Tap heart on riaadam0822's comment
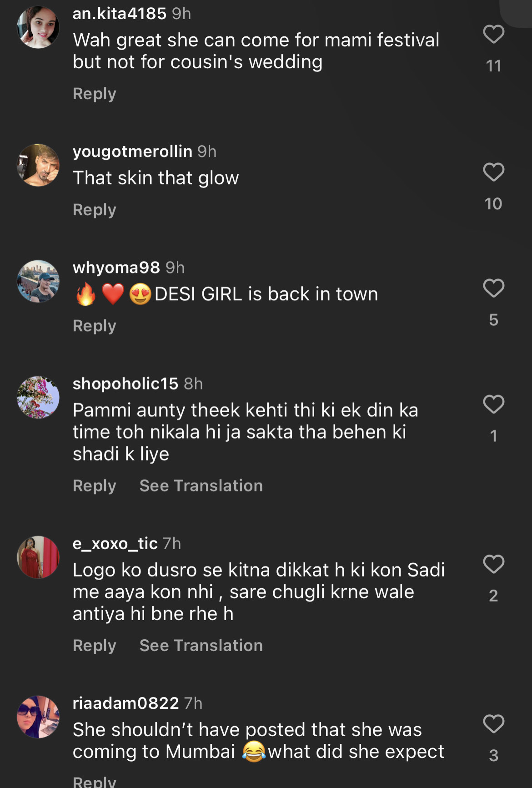This screenshot has height=788, width=532. (493, 724)
